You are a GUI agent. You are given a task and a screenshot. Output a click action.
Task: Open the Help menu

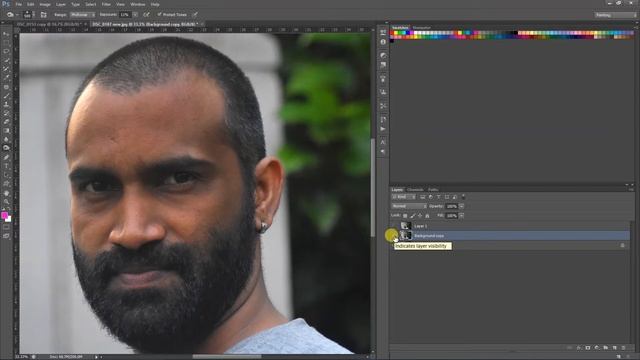point(155,4)
